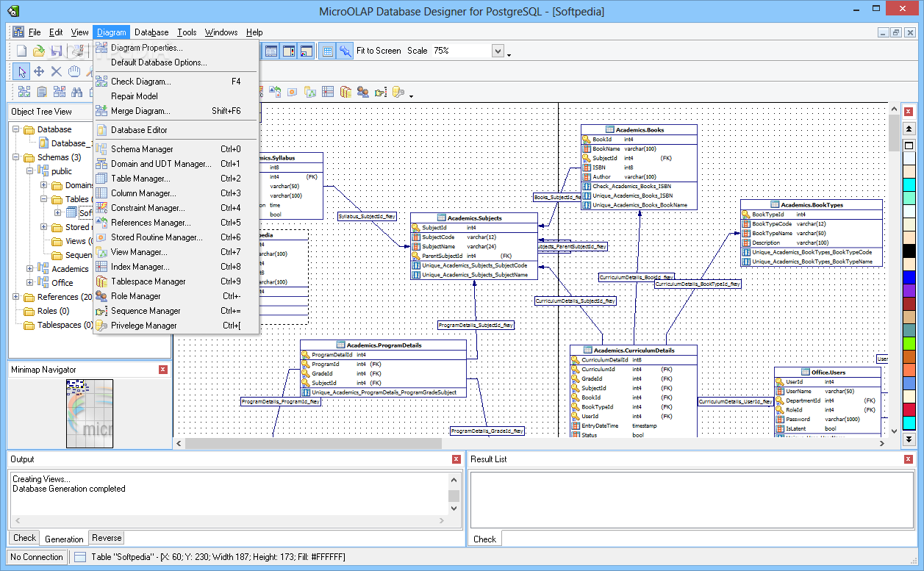Expand the Domains folder node
Image resolution: width=924 pixels, height=571 pixels.
tap(44, 185)
